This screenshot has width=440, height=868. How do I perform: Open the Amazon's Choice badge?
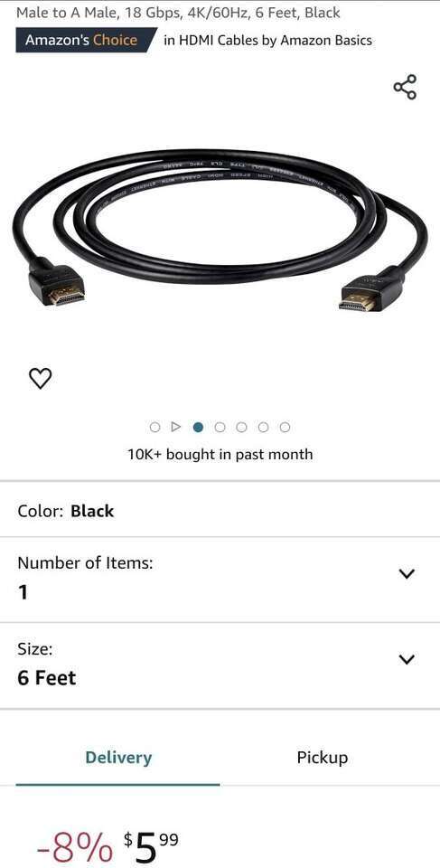point(83,41)
